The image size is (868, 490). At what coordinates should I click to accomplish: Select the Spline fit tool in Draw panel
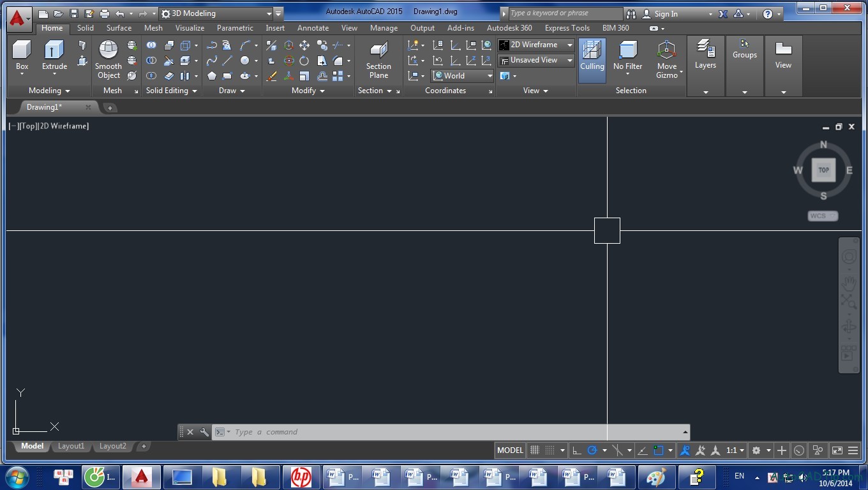click(x=211, y=61)
